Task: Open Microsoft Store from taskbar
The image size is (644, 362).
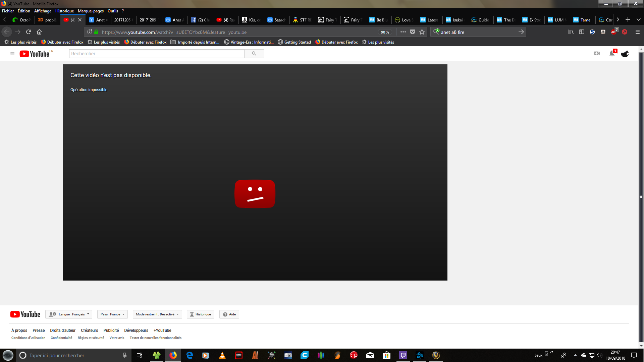Action: click(x=387, y=355)
